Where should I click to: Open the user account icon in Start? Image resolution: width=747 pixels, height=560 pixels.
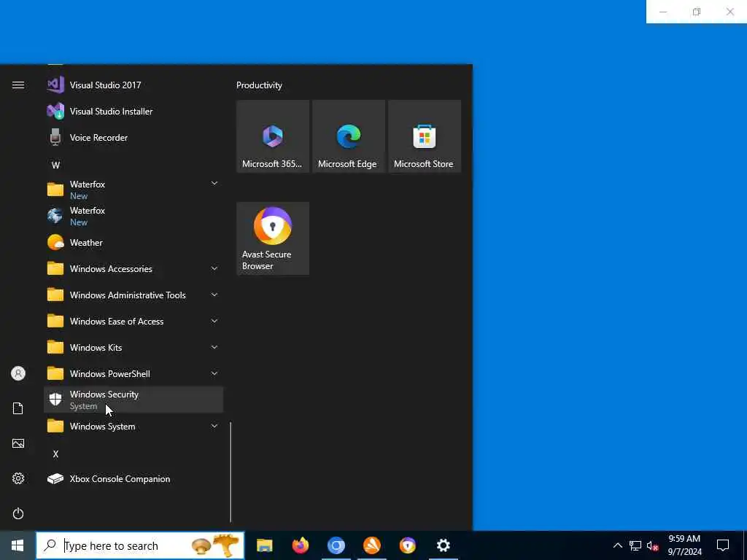coord(18,373)
